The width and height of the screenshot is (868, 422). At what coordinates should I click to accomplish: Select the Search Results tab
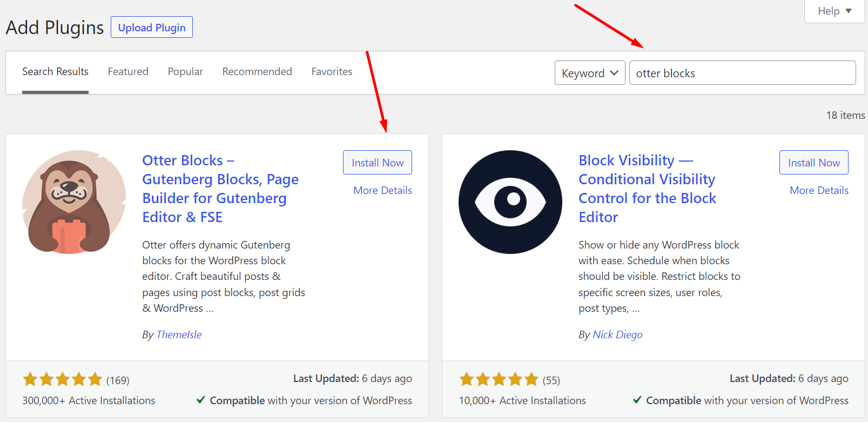pyautogui.click(x=55, y=71)
